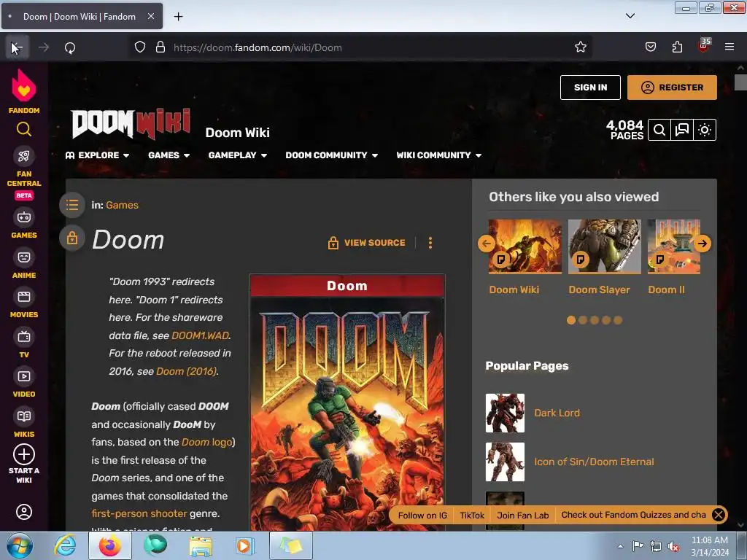Viewport: 747px width, 560px height.
Task: Open a new browser tab
Action: click(x=178, y=17)
